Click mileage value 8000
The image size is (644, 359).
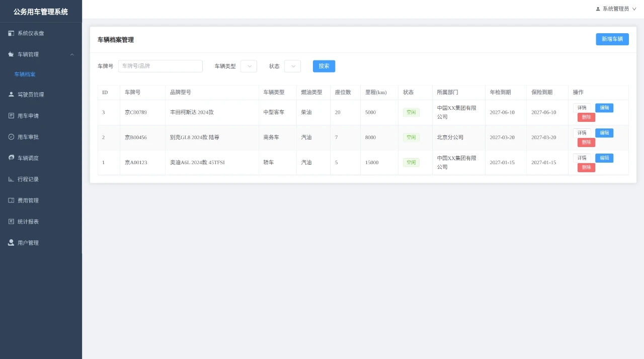coord(370,137)
